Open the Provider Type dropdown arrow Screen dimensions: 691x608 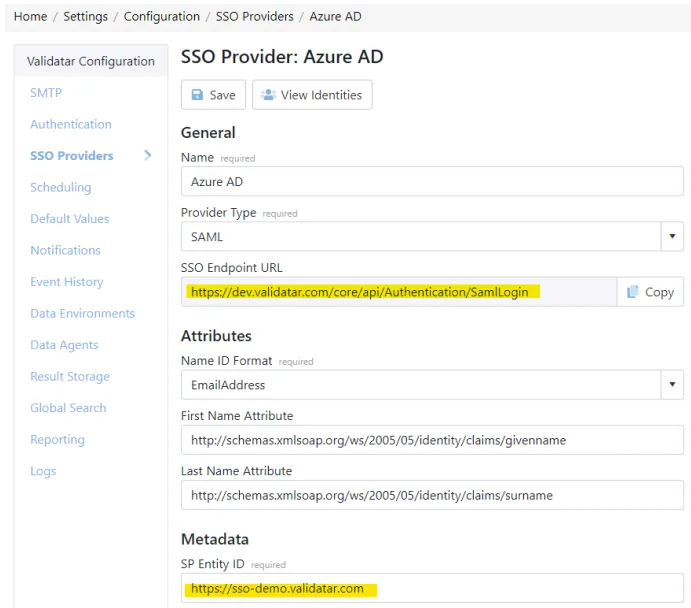(x=672, y=237)
